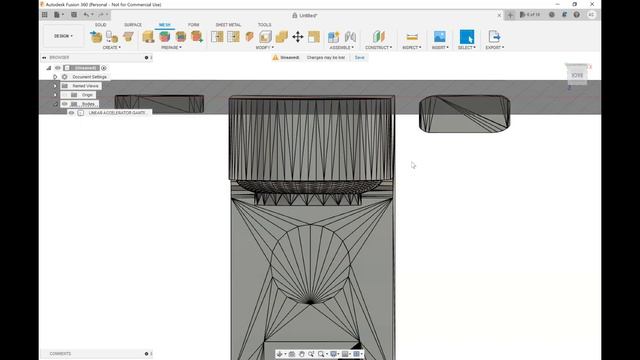Click the Convert Mesh icon
The image size is (640, 360).
click(314, 37)
